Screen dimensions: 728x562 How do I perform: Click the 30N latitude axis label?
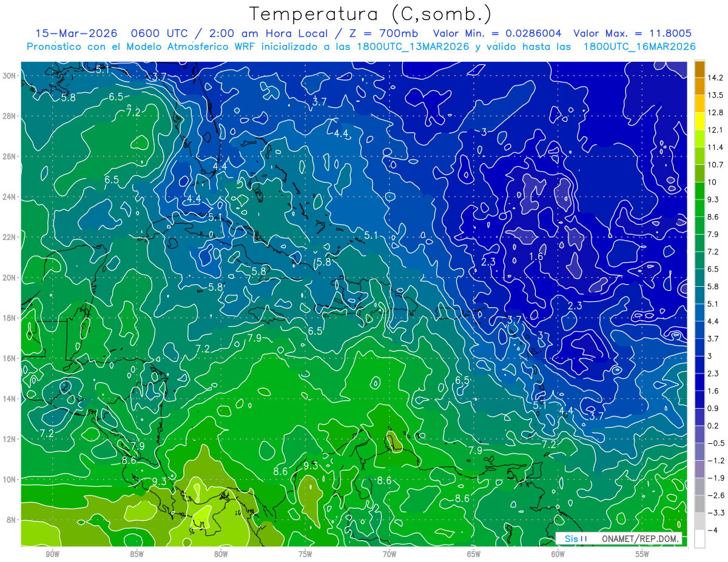pyautogui.click(x=9, y=76)
